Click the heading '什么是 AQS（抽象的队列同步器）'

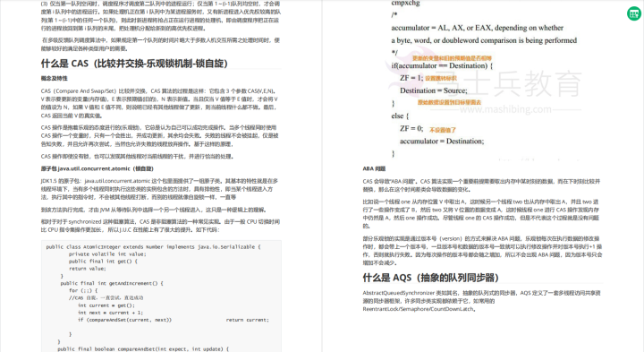(430, 278)
